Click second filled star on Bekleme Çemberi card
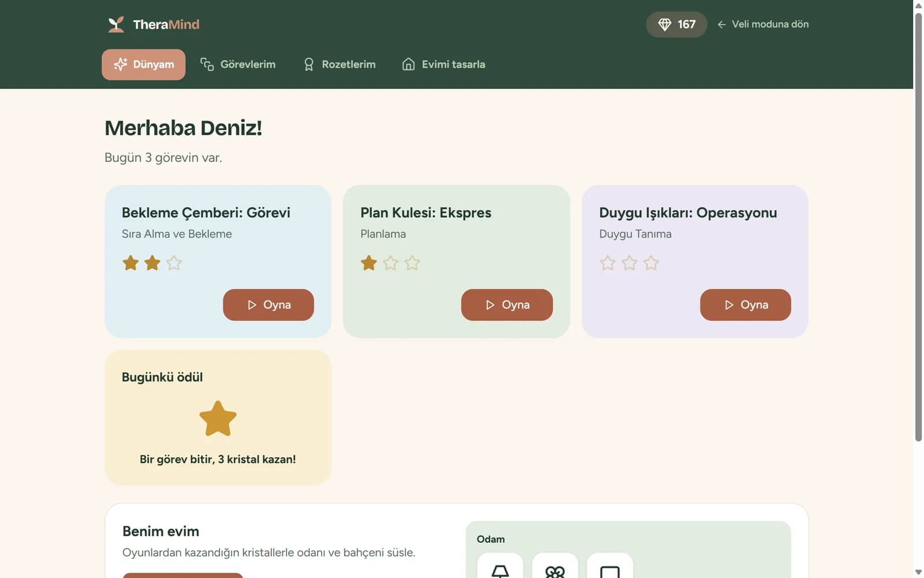The image size is (924, 578). (152, 263)
